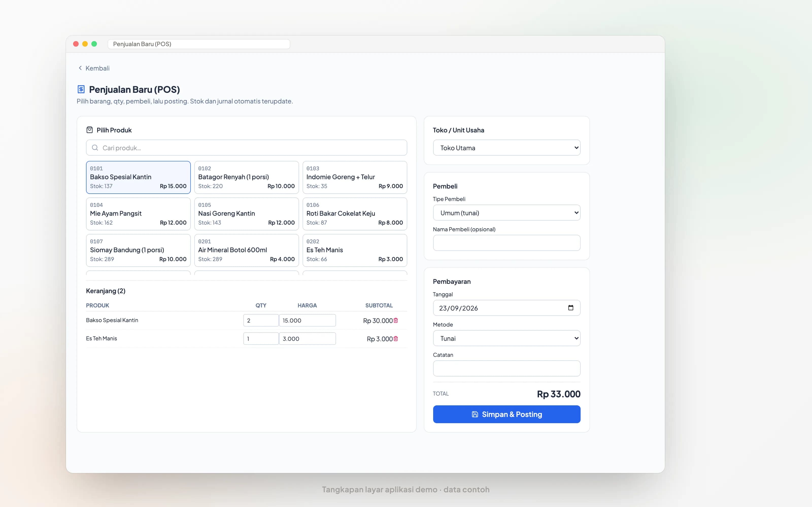Focus the Cari produk search field
Image resolution: width=812 pixels, height=507 pixels.
247,148
